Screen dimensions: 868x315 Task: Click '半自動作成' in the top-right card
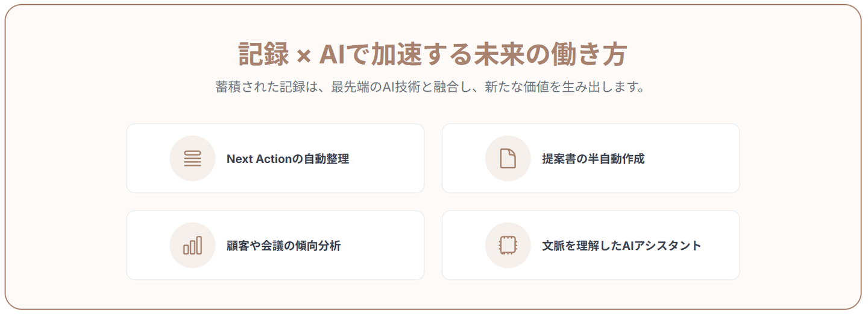click(x=614, y=159)
